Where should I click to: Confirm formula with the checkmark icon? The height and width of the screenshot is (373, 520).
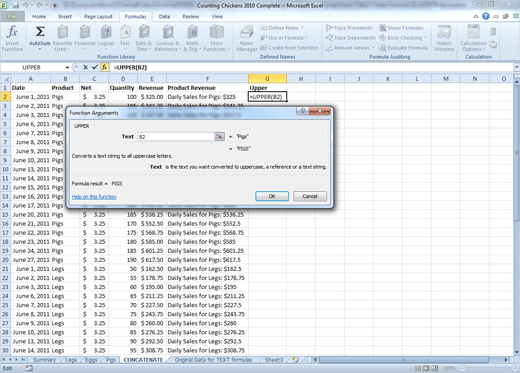click(95, 67)
